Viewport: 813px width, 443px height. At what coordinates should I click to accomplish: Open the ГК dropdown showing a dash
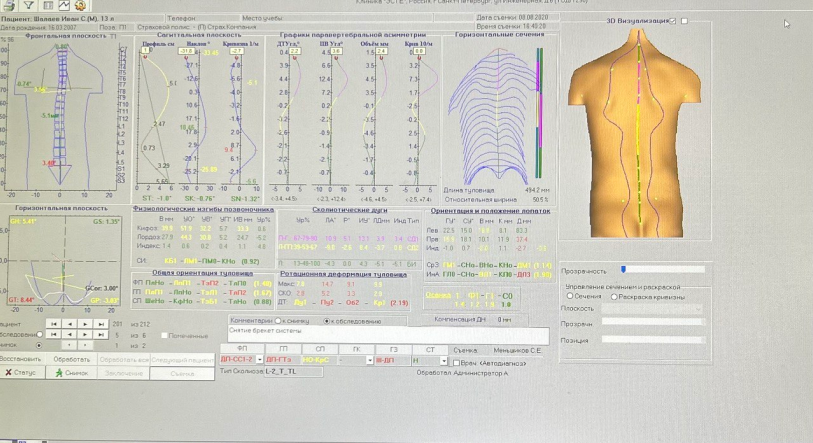click(x=370, y=359)
